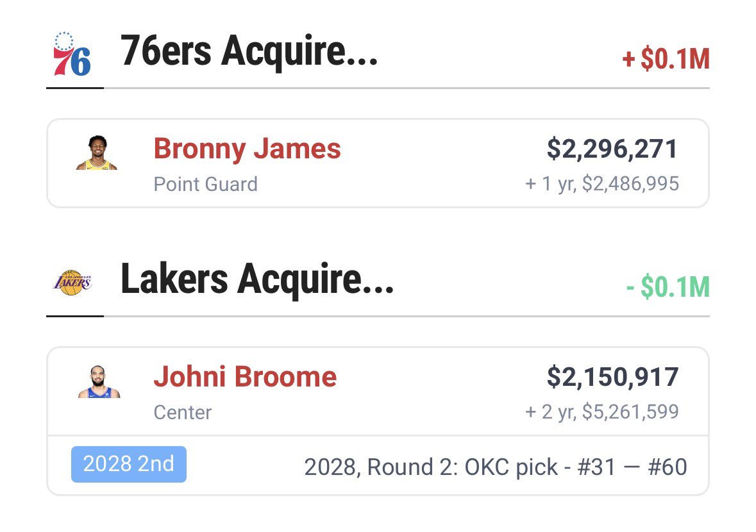The height and width of the screenshot is (532, 756).
Task: Click the underline tab marker under Lakers logo
Action: (x=75, y=316)
